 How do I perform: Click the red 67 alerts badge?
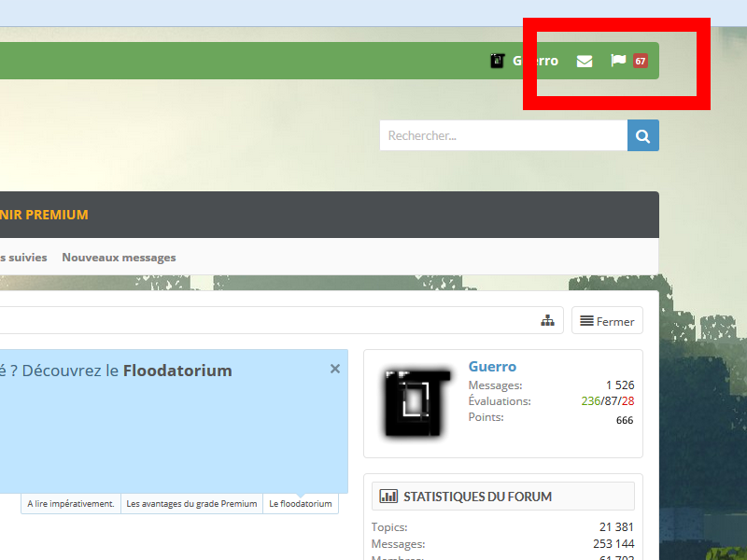[x=640, y=61]
